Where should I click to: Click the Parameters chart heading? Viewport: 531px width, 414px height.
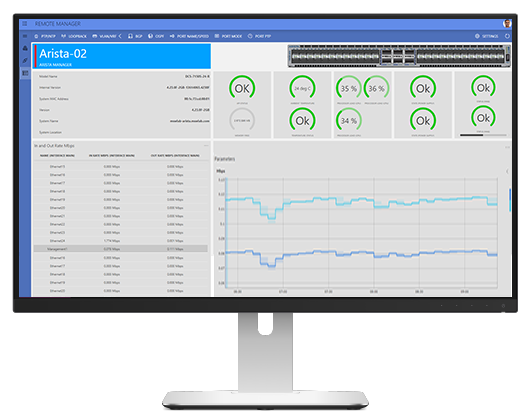tap(225, 159)
